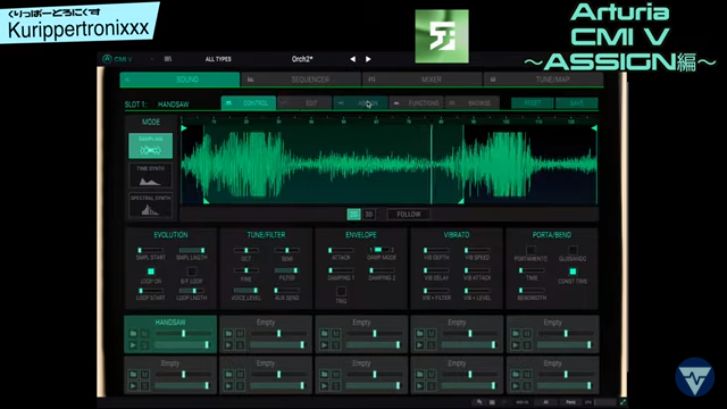Enable the FOLLOW button under waveform
727x409 pixels.
[x=408, y=214]
